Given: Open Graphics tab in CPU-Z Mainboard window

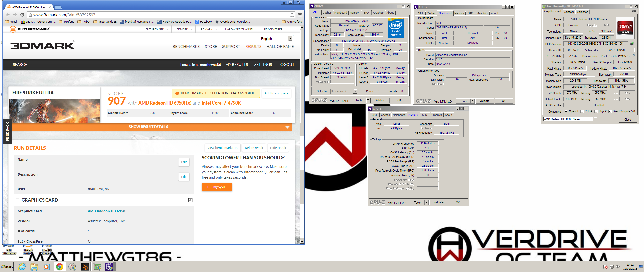Looking at the screenshot, I should (482, 13).
